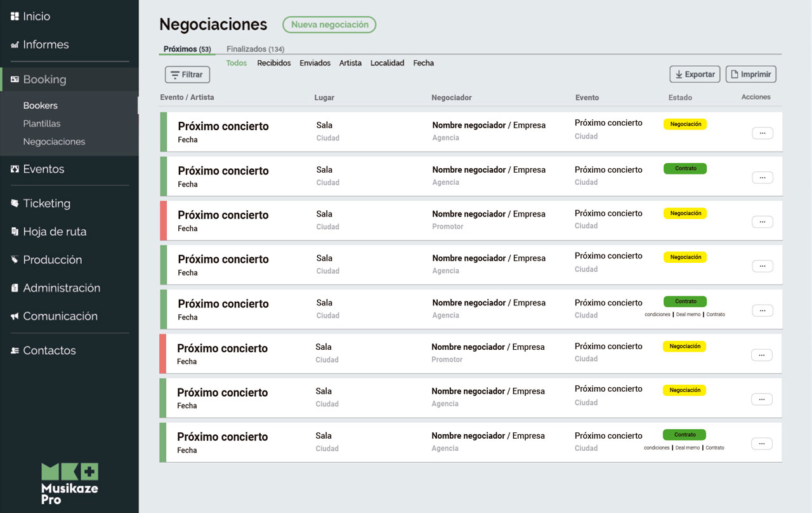Create a new negotiation with Nueva negociación
812x513 pixels.
tap(329, 25)
